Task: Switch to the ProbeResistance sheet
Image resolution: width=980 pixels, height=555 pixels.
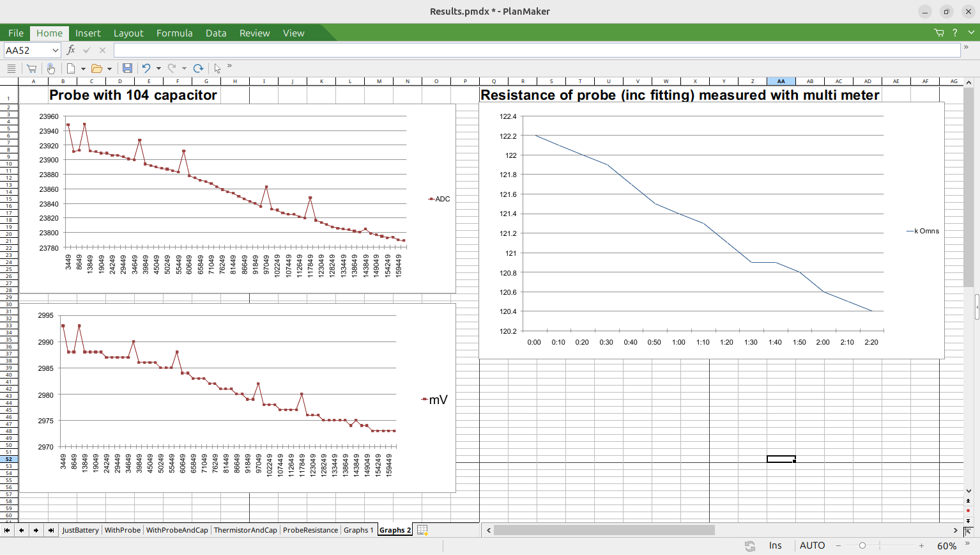Action: tap(310, 530)
